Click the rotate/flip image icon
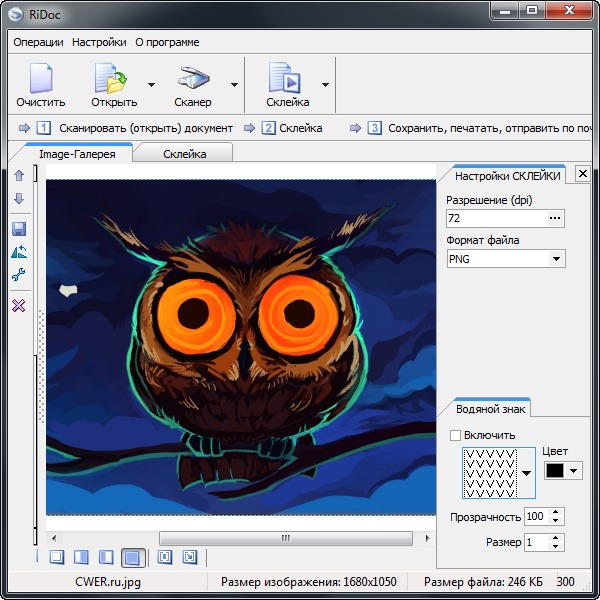 (x=18, y=252)
